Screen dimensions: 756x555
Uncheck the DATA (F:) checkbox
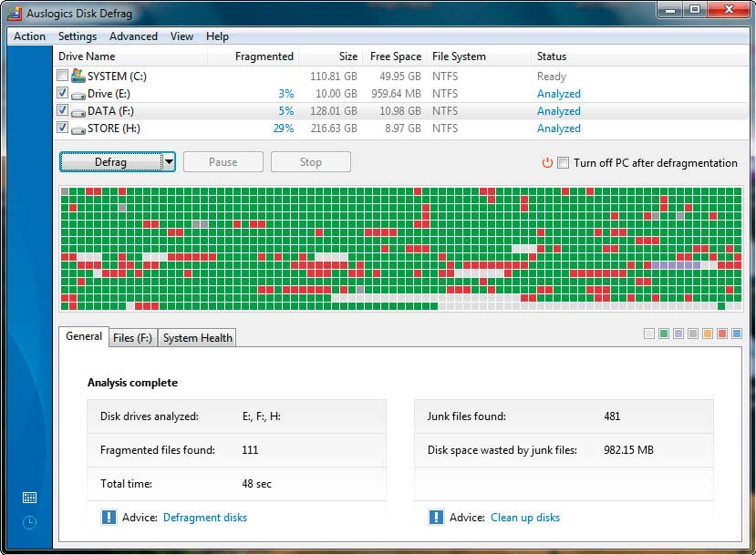click(x=62, y=110)
